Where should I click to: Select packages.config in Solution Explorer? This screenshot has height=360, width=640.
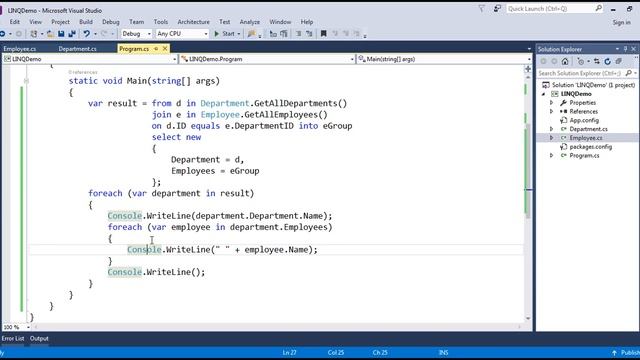point(591,147)
